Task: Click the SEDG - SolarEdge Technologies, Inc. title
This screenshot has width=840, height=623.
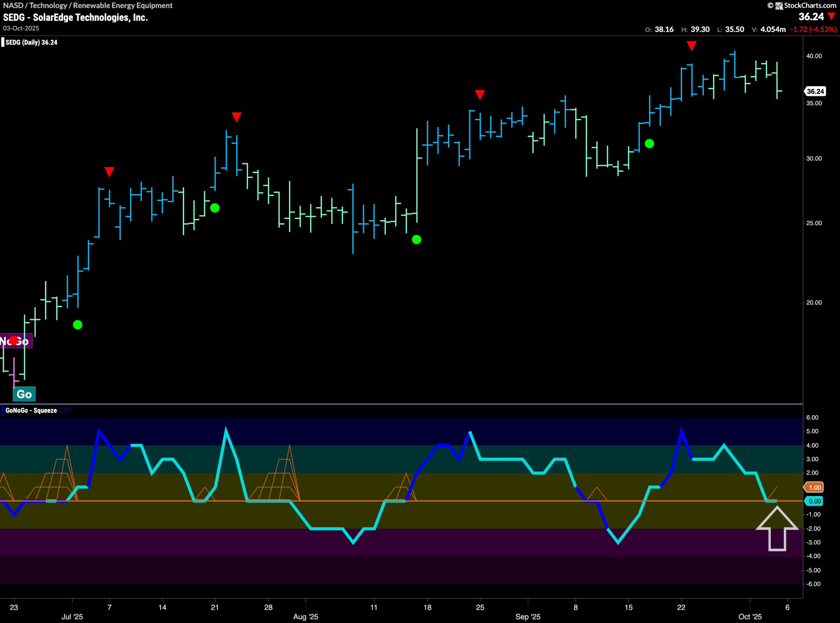Action: click(x=75, y=17)
